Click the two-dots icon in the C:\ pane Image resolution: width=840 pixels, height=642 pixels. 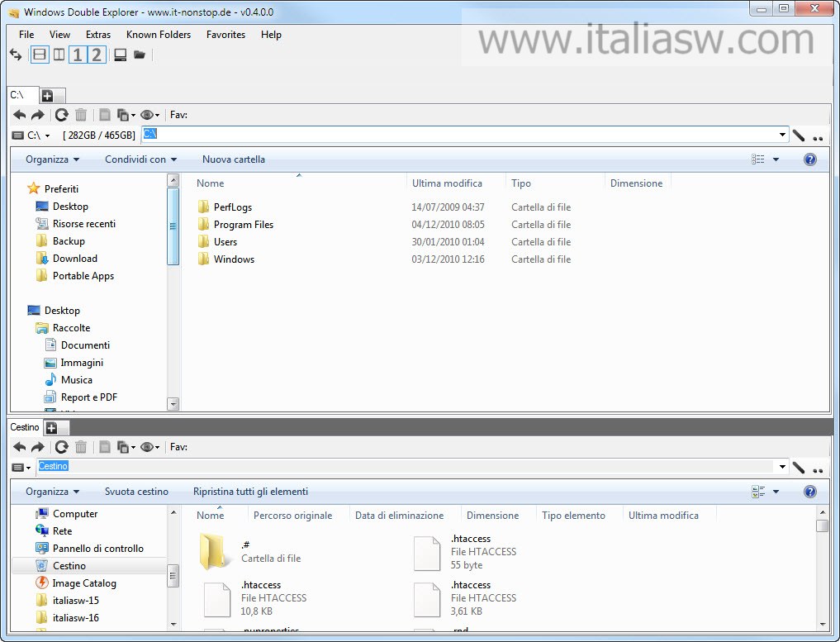click(818, 138)
